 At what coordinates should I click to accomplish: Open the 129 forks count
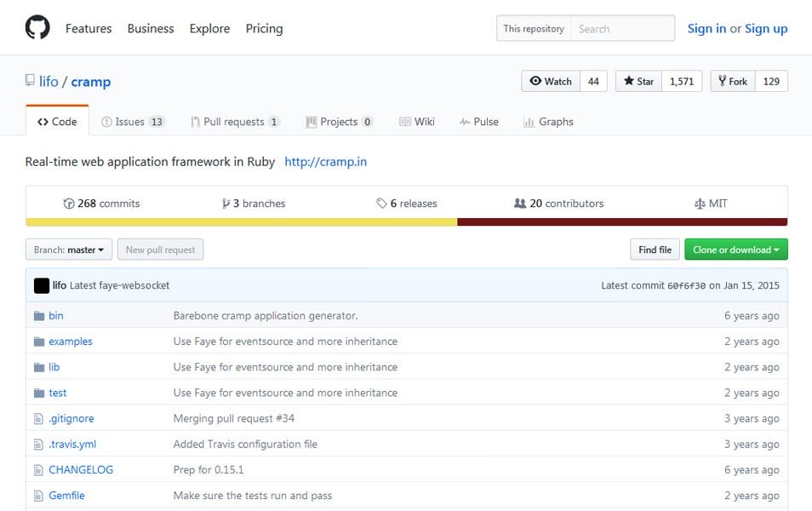coord(771,81)
